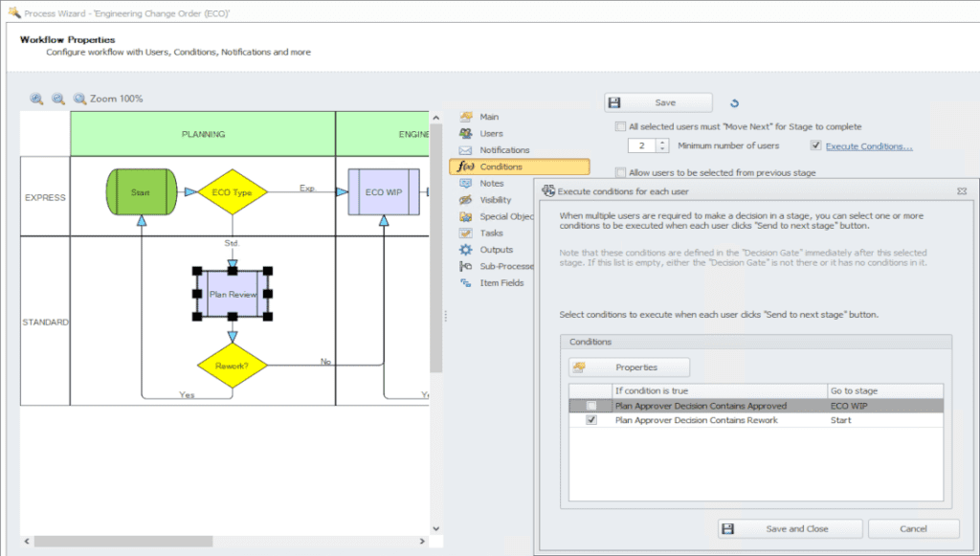Click the Start go-to-stage cell
980x556 pixels.
(885, 420)
